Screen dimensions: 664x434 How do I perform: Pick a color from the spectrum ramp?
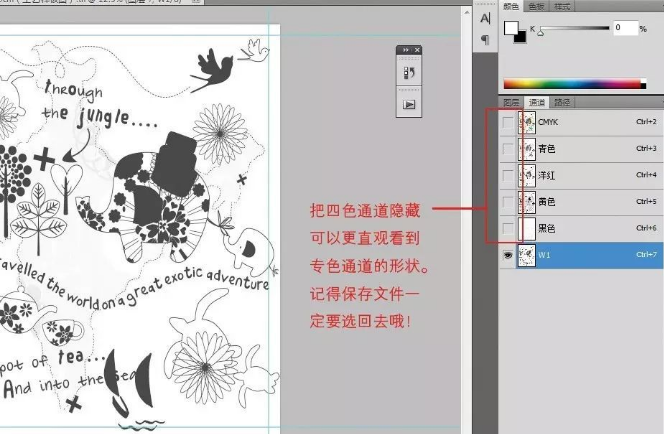click(575, 83)
